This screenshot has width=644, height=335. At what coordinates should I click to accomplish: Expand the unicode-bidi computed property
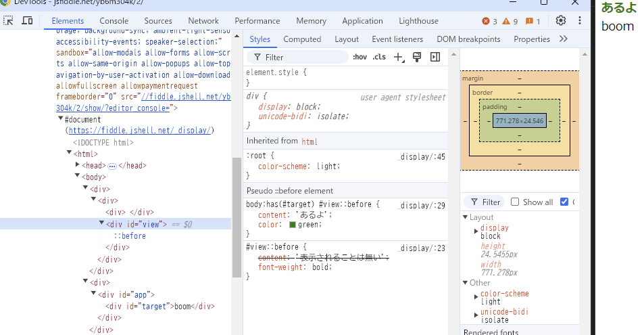coord(476,315)
